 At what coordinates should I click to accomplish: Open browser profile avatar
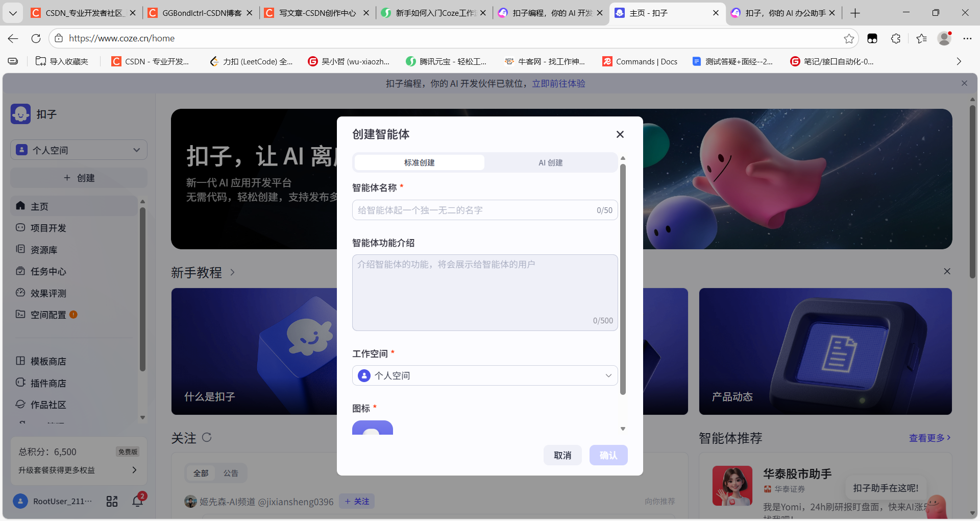pos(945,38)
